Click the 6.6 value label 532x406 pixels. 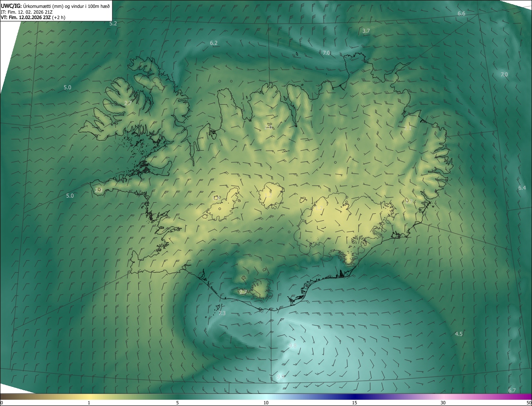pyautogui.click(x=461, y=14)
